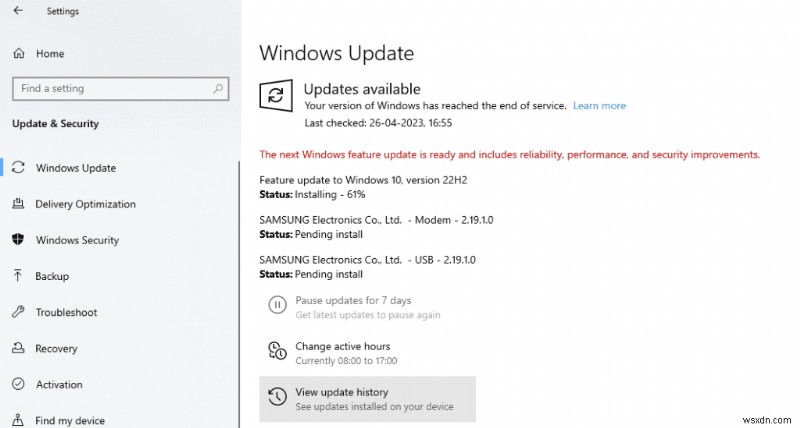Click See updates installed on your device text
The height and width of the screenshot is (428, 800).
374,407
